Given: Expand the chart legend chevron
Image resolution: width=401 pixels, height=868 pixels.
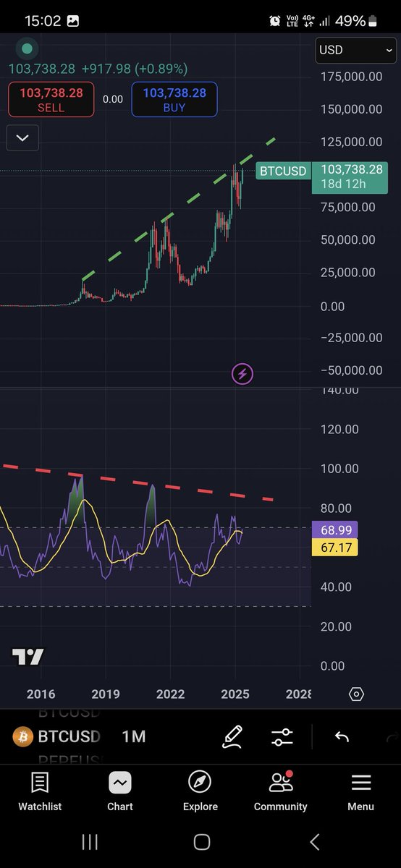Looking at the screenshot, I should [22, 137].
